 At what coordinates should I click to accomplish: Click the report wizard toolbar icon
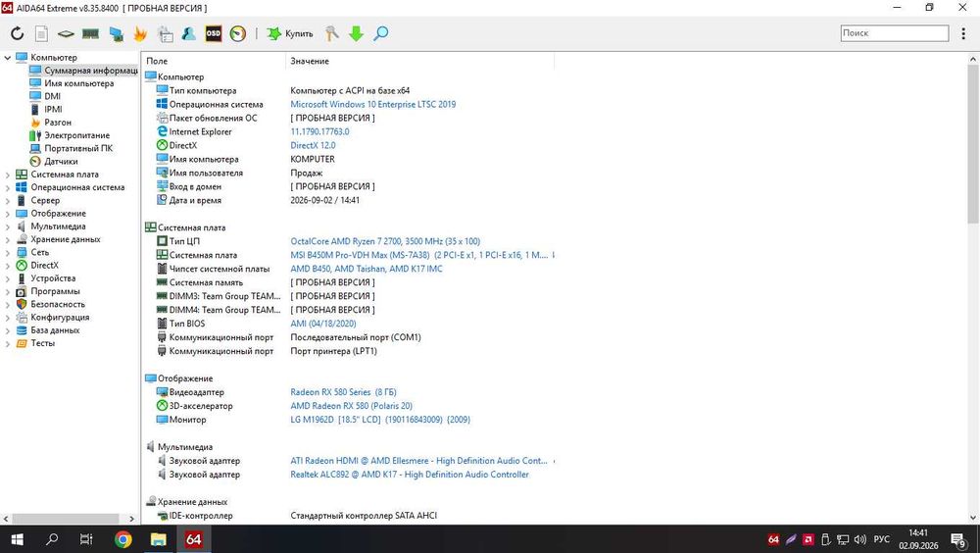point(165,33)
